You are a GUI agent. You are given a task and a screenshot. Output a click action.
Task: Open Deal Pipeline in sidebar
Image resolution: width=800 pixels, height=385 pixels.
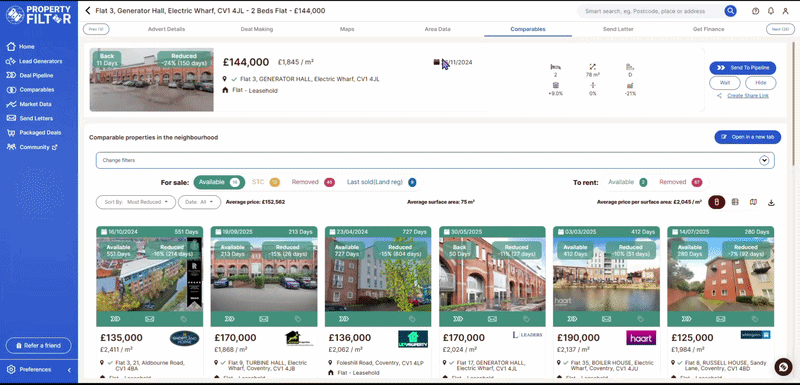(29, 75)
